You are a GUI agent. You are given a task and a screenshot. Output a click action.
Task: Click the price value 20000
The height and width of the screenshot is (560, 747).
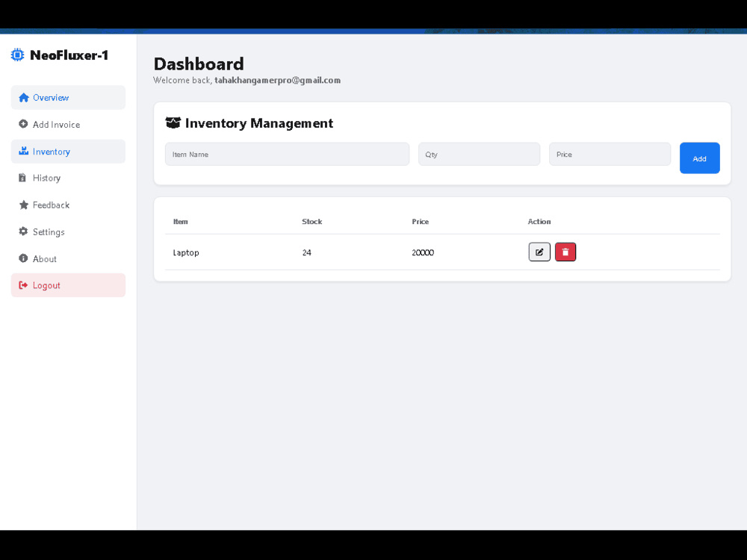[x=423, y=252]
